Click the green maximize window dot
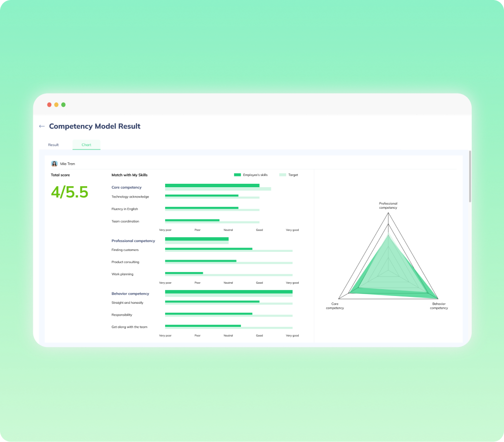The width and height of the screenshot is (504, 442). pos(63,105)
